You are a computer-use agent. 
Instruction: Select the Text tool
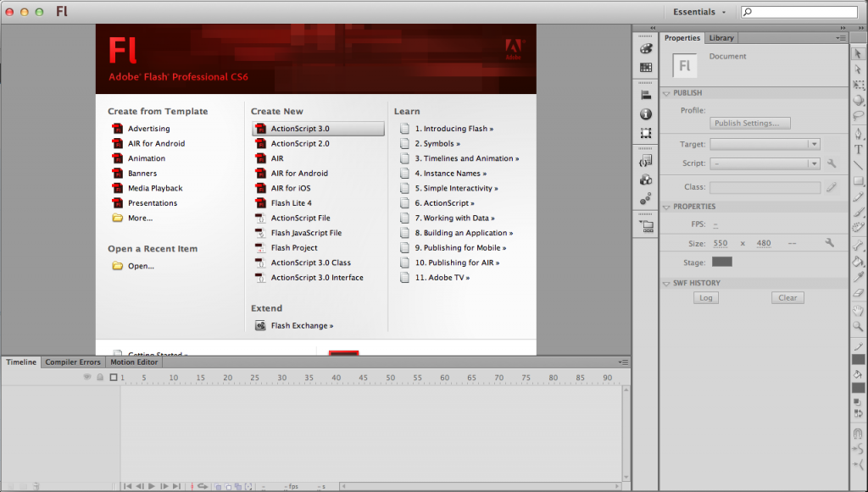(x=858, y=149)
